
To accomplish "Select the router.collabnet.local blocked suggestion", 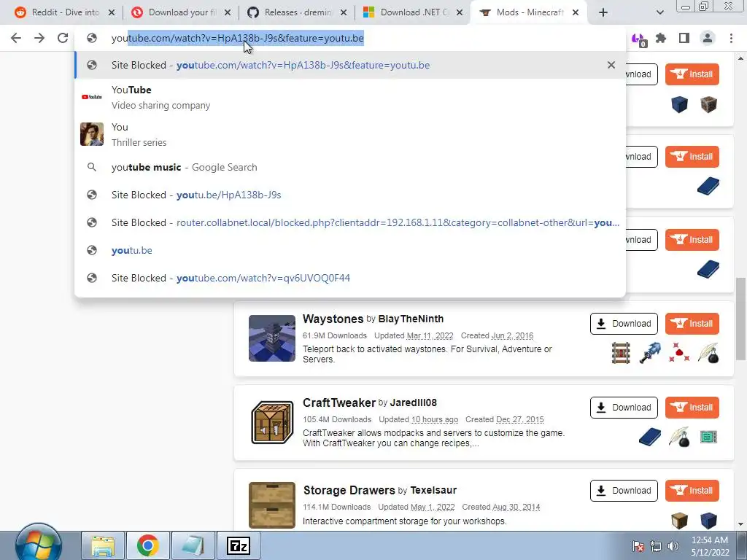I will pyautogui.click(x=350, y=222).
